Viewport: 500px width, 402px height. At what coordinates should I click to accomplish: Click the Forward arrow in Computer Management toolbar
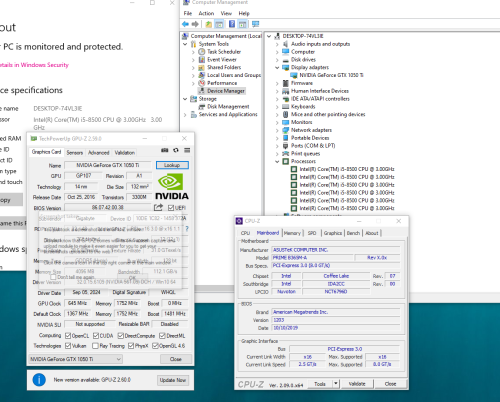coord(195,24)
